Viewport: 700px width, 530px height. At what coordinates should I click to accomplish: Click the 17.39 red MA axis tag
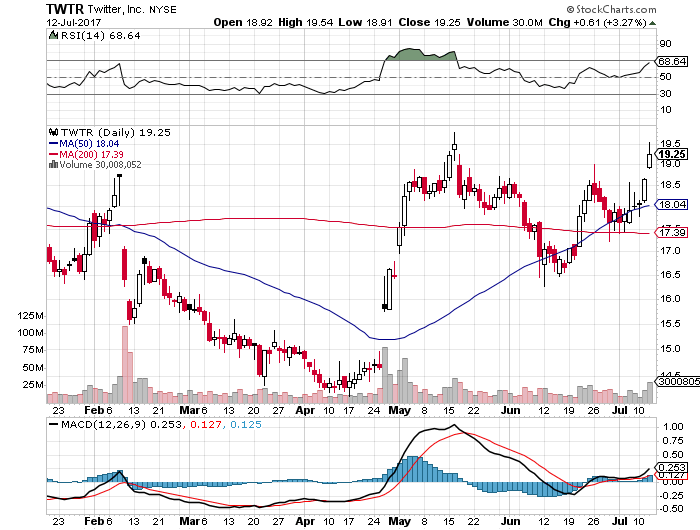(x=671, y=233)
